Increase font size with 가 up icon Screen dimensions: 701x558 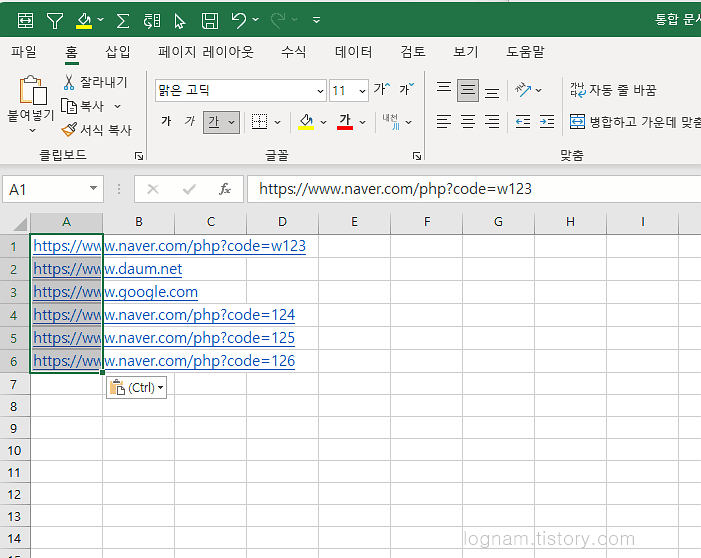382,89
